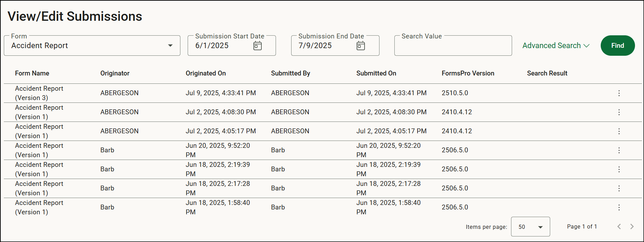This screenshot has height=242, width=644.
Task: Expand the Advanced Search options
Action: click(x=556, y=46)
